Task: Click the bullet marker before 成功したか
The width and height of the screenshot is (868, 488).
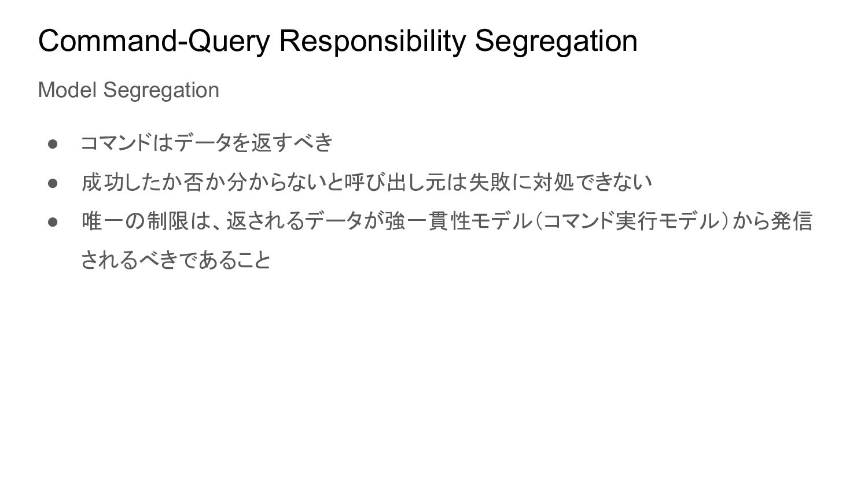Action: click(53, 183)
